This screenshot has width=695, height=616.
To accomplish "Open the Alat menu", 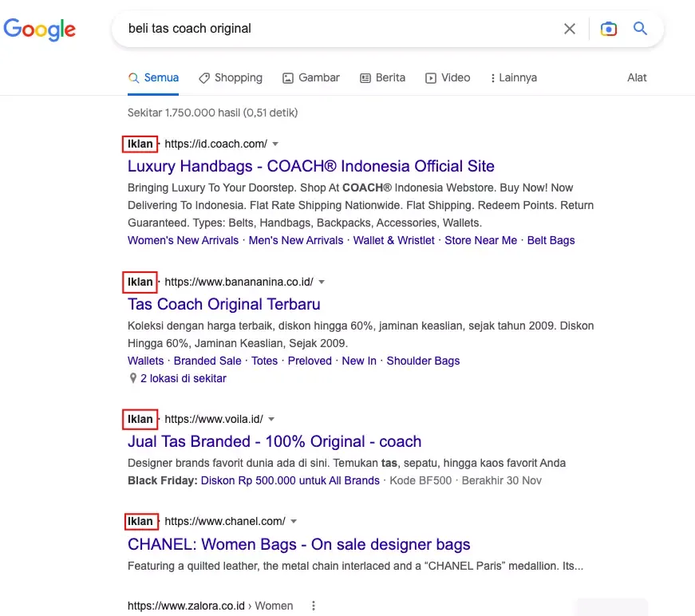I will pyautogui.click(x=636, y=77).
